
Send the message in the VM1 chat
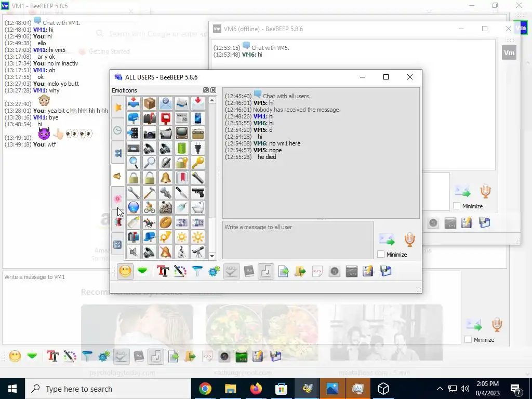pos(474,325)
